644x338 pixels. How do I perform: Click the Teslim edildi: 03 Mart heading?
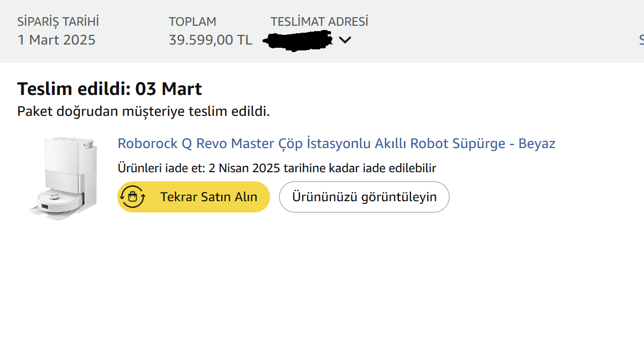click(x=109, y=89)
